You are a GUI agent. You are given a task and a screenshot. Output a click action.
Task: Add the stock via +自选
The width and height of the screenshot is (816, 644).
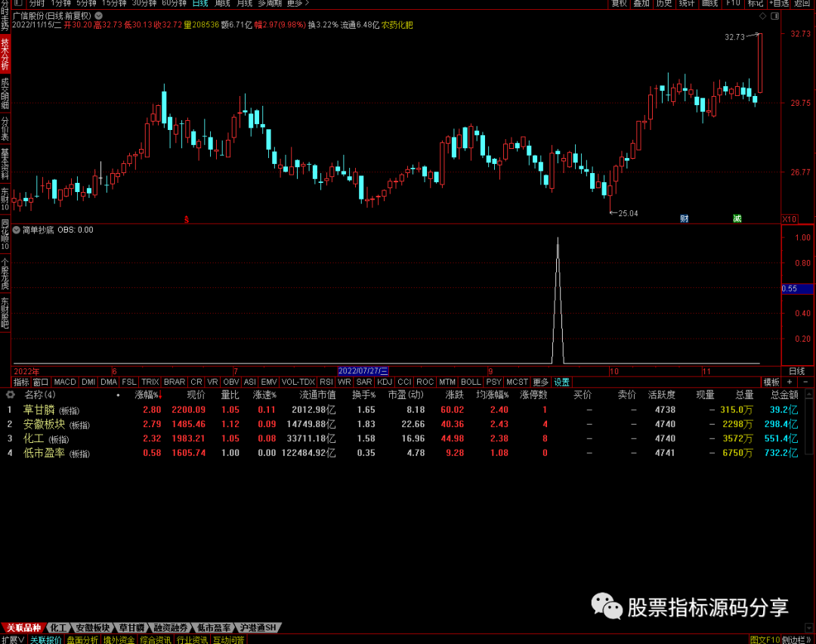tap(778, 3)
